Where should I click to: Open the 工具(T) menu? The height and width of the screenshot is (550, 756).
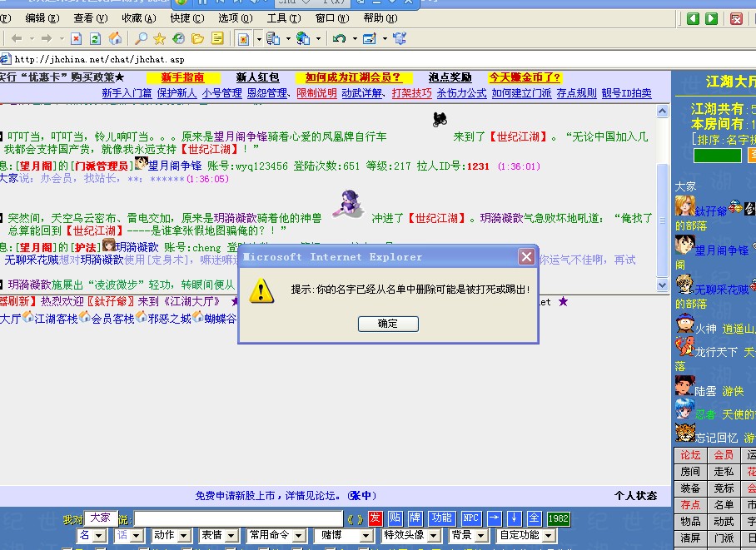click(x=284, y=18)
